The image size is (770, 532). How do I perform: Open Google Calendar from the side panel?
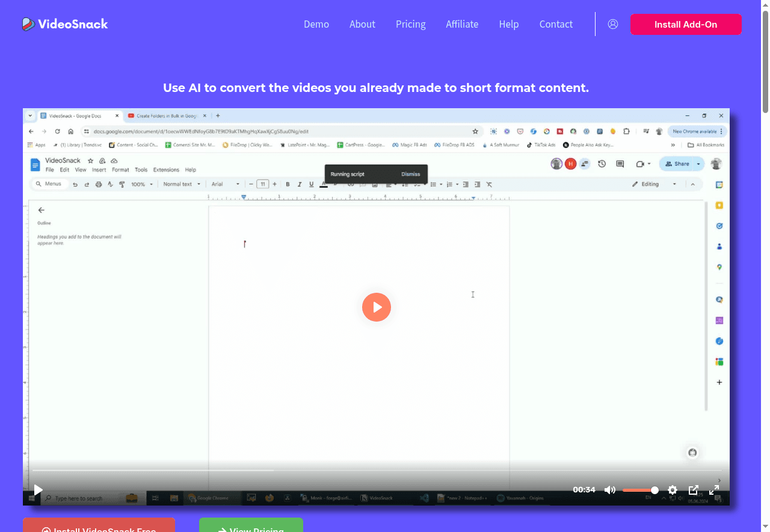pyautogui.click(x=719, y=185)
